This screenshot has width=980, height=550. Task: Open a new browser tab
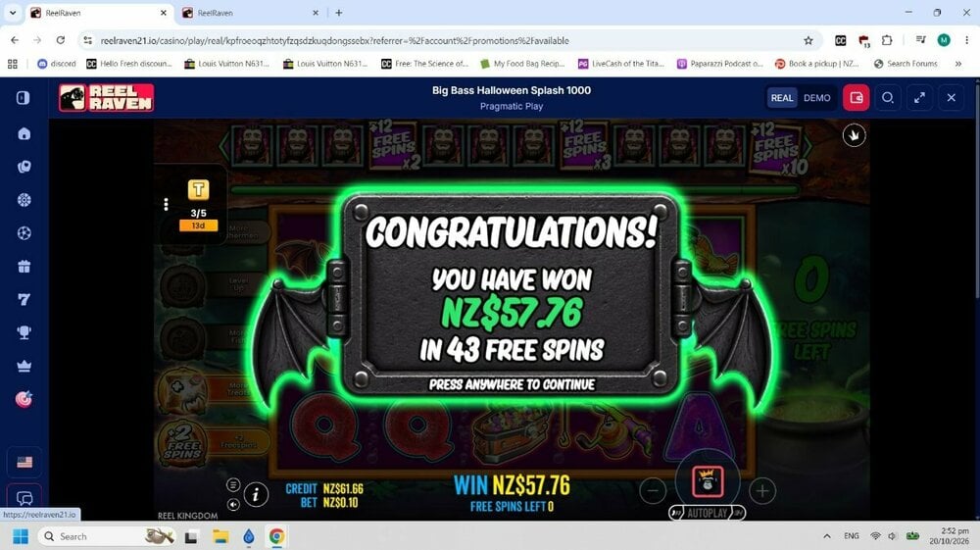pos(339,13)
